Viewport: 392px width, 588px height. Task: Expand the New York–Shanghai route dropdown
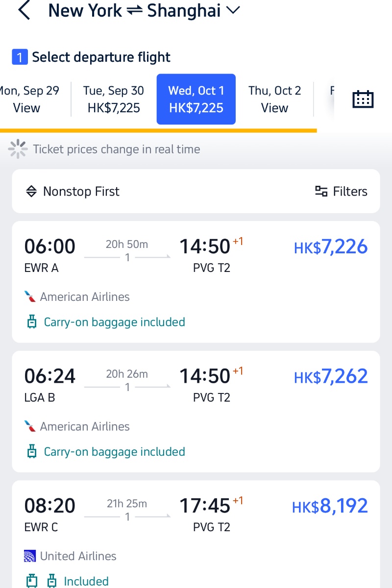(x=233, y=11)
